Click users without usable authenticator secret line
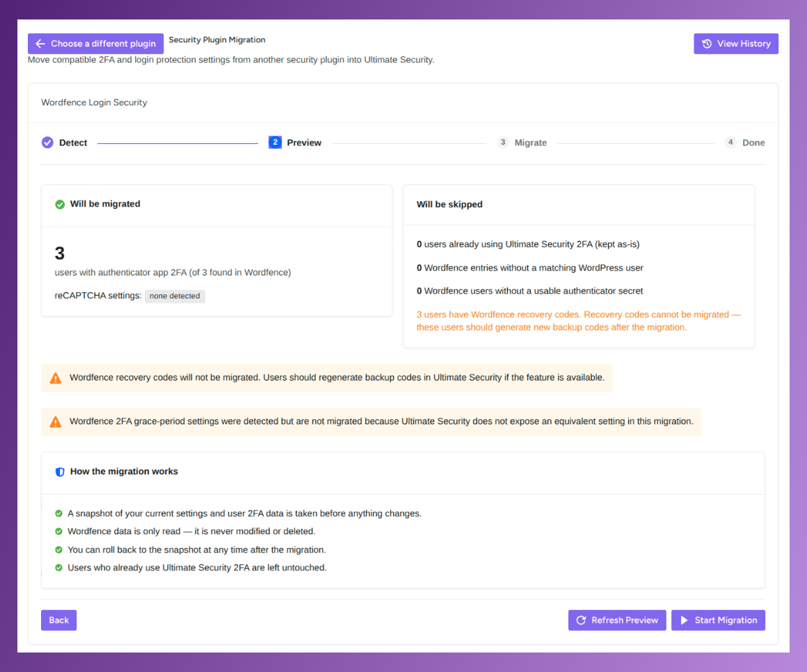 point(529,291)
